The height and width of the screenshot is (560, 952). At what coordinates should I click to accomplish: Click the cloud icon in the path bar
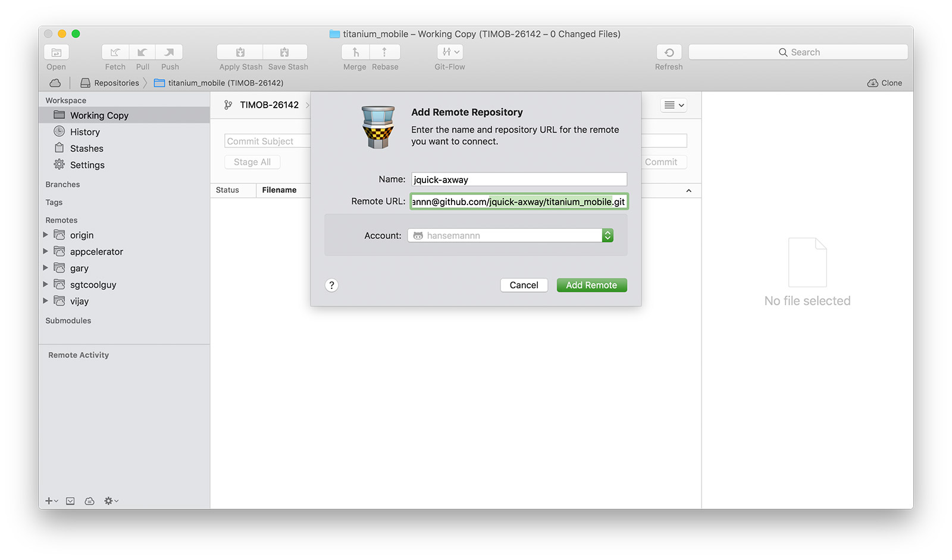point(55,83)
